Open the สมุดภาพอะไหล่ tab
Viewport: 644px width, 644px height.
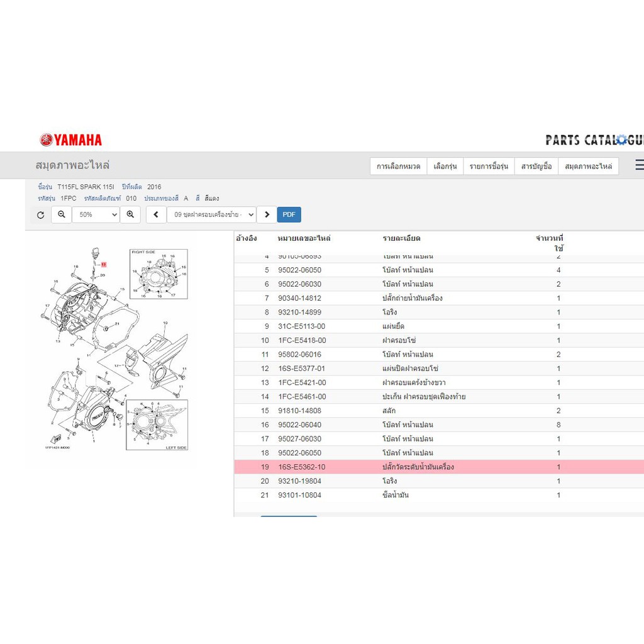point(588,166)
